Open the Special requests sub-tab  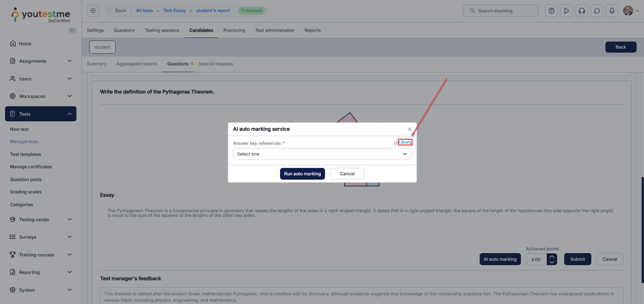(216, 64)
